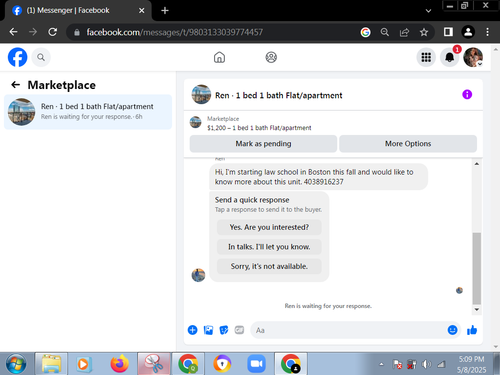Choose a GIF icon

[x=239, y=330]
